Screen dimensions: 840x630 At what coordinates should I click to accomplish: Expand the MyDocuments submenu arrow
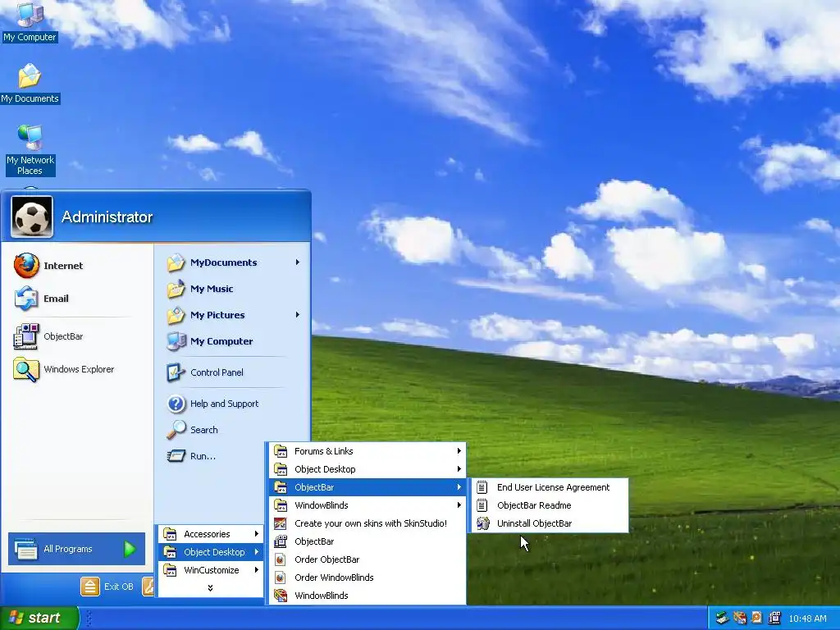pyautogui.click(x=297, y=262)
